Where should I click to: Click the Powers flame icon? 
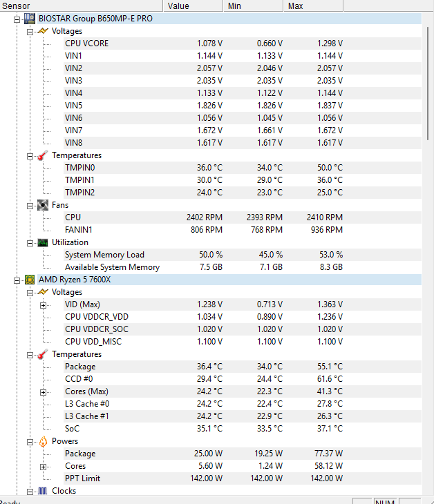(x=43, y=441)
